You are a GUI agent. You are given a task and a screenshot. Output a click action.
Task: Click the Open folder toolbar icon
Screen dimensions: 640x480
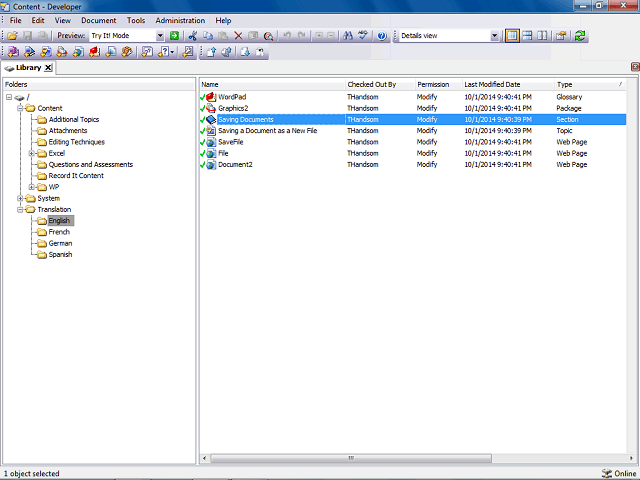[12, 36]
